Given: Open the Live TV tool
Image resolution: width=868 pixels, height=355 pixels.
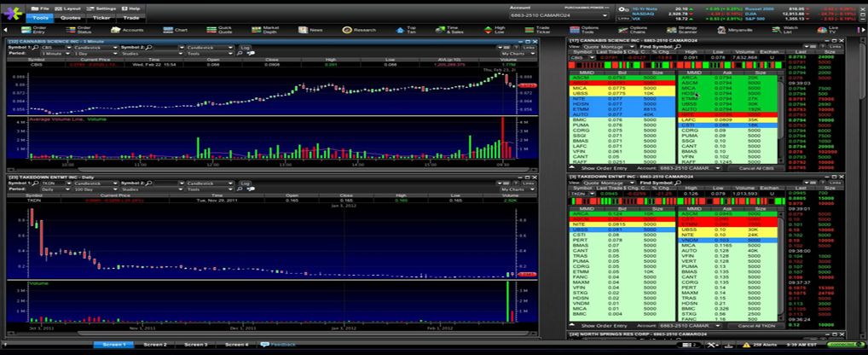Looking at the screenshot, I should coord(827,30).
